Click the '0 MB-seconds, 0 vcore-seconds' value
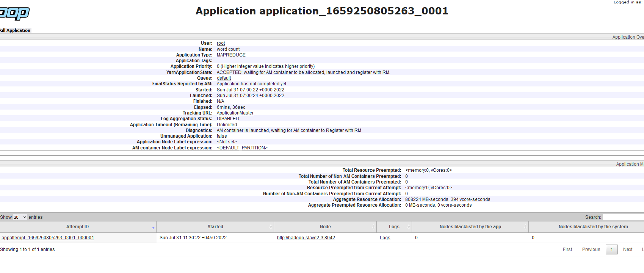 439,205
